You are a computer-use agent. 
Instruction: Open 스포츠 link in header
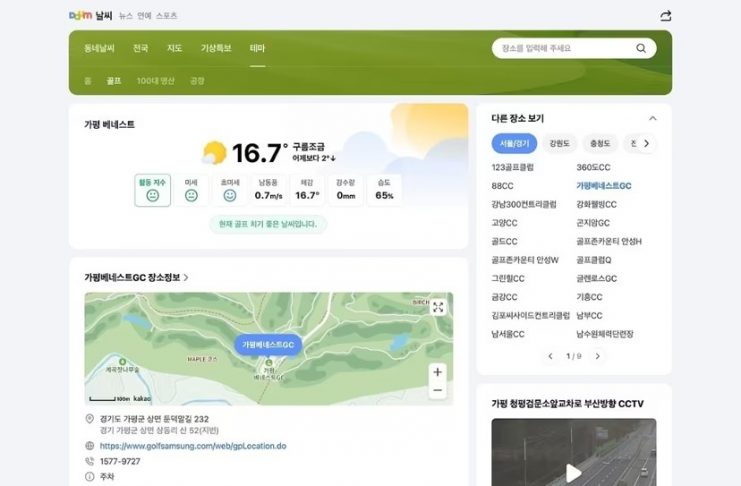tap(166, 16)
